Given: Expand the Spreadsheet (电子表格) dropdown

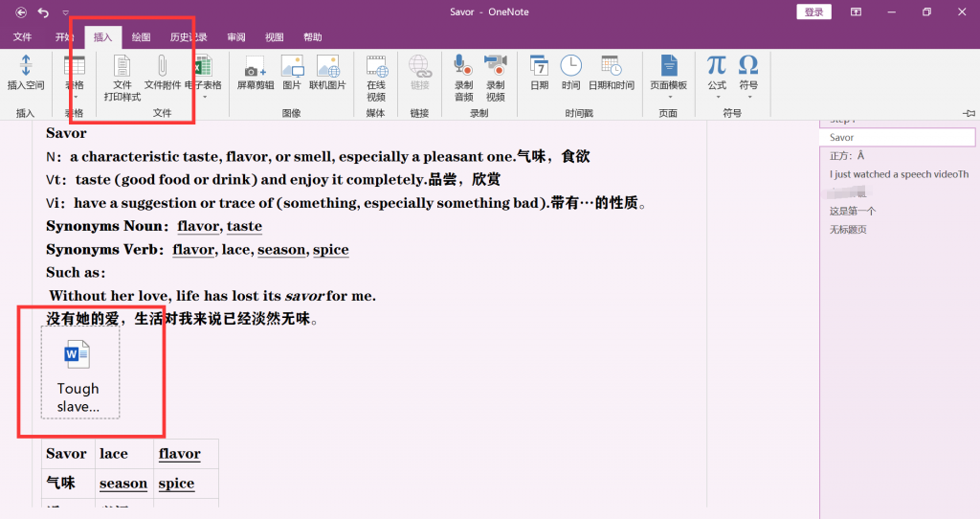Looking at the screenshot, I should [x=205, y=98].
